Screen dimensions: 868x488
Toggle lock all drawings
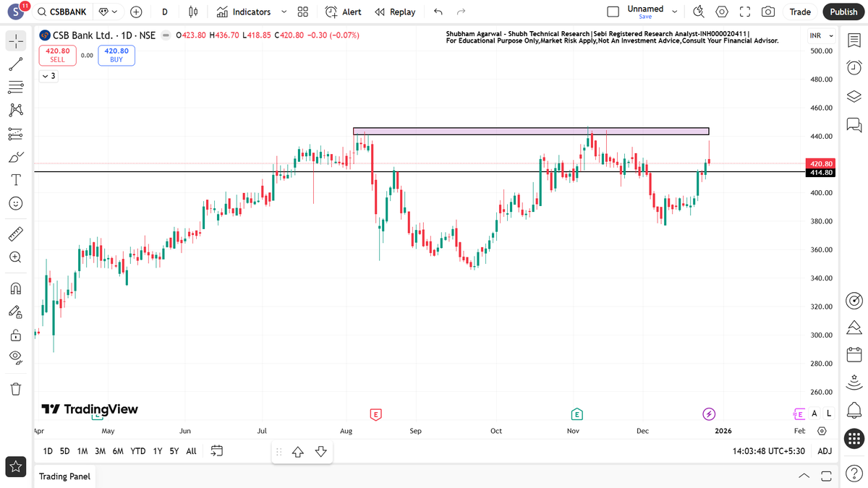pos(16,335)
